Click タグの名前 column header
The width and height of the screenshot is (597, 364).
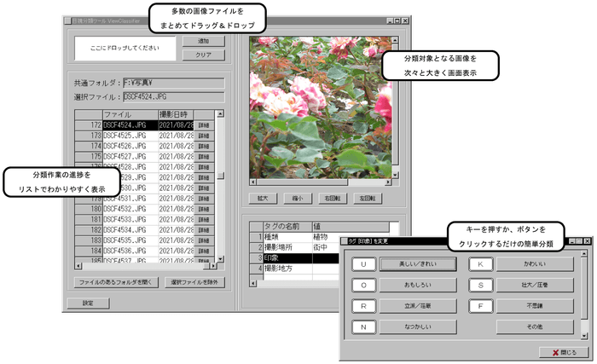pos(287,227)
